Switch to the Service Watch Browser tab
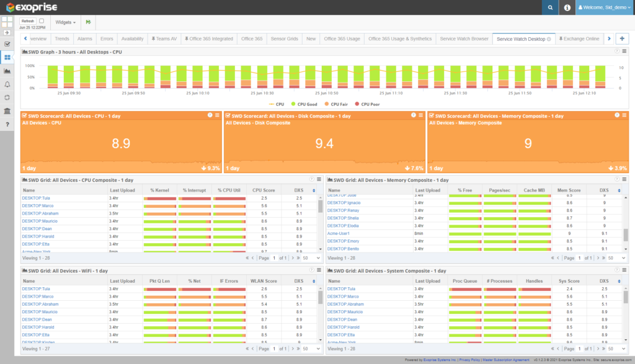 [464, 38]
